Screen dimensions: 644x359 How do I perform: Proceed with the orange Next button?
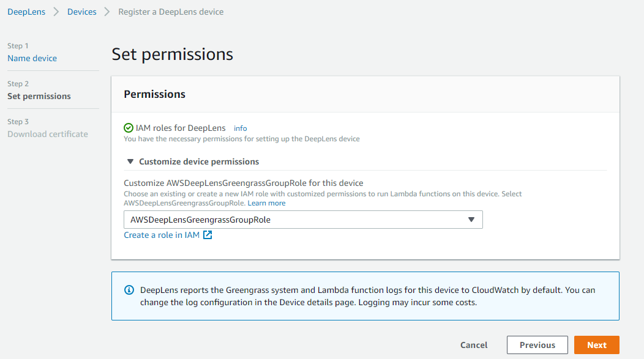tap(596, 345)
